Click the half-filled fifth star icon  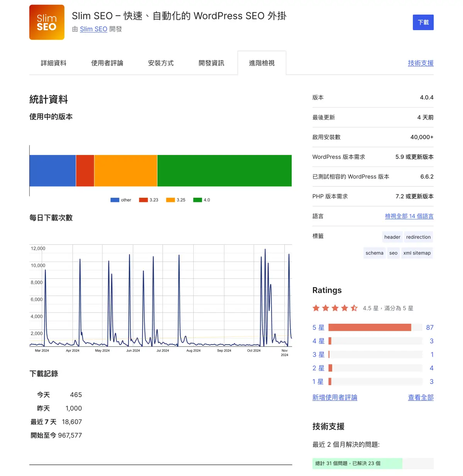click(x=354, y=308)
